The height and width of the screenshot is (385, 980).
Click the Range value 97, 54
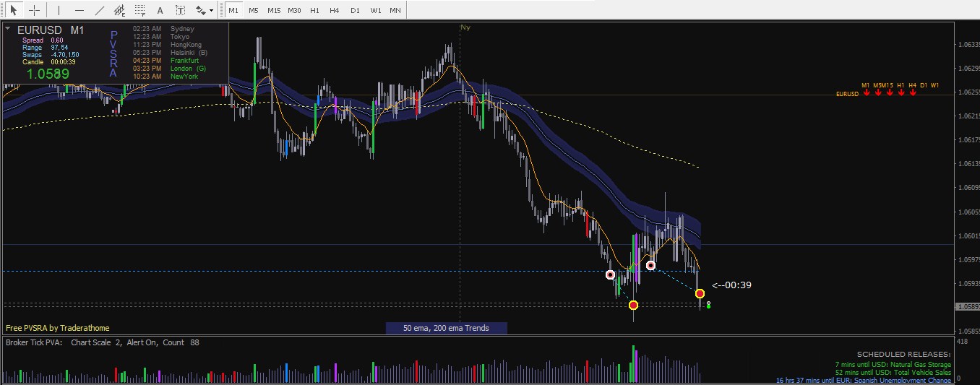pyautogui.click(x=59, y=48)
